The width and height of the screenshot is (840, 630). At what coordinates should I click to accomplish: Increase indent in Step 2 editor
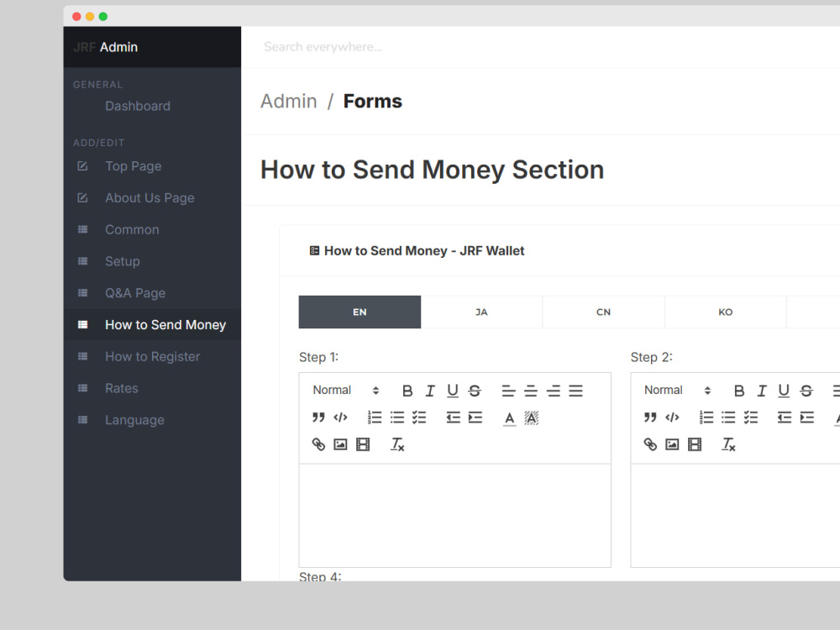807,417
